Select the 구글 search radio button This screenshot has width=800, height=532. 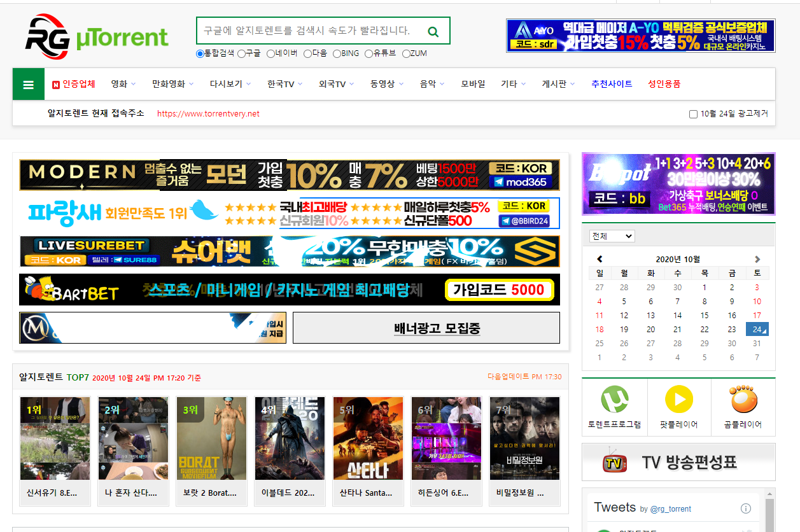tap(241, 53)
